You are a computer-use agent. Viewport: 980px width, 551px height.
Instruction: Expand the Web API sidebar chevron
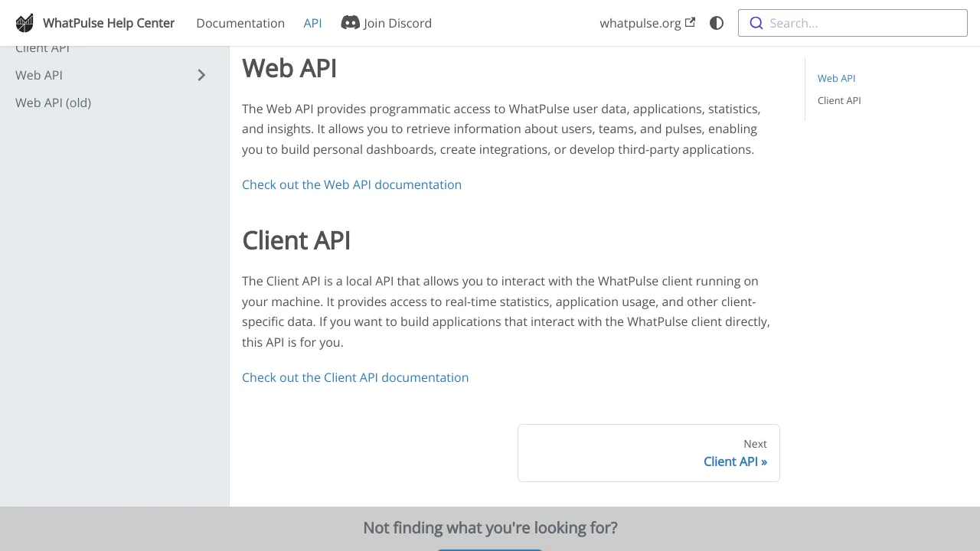[x=201, y=75]
